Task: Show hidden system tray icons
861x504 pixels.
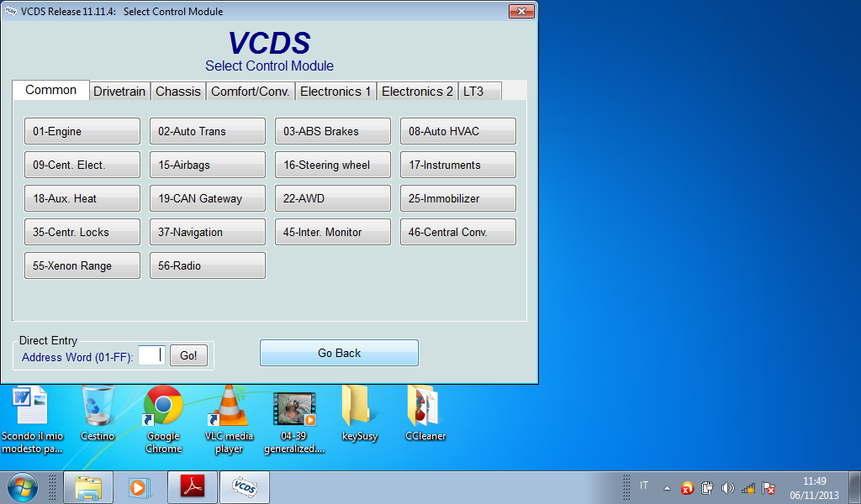Action: (x=667, y=488)
